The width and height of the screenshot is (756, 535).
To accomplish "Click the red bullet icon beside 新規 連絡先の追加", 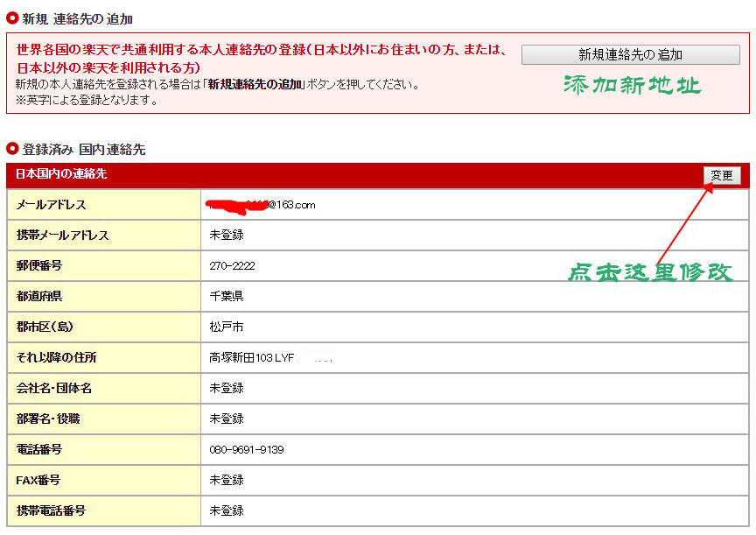I will pyautogui.click(x=12, y=18).
